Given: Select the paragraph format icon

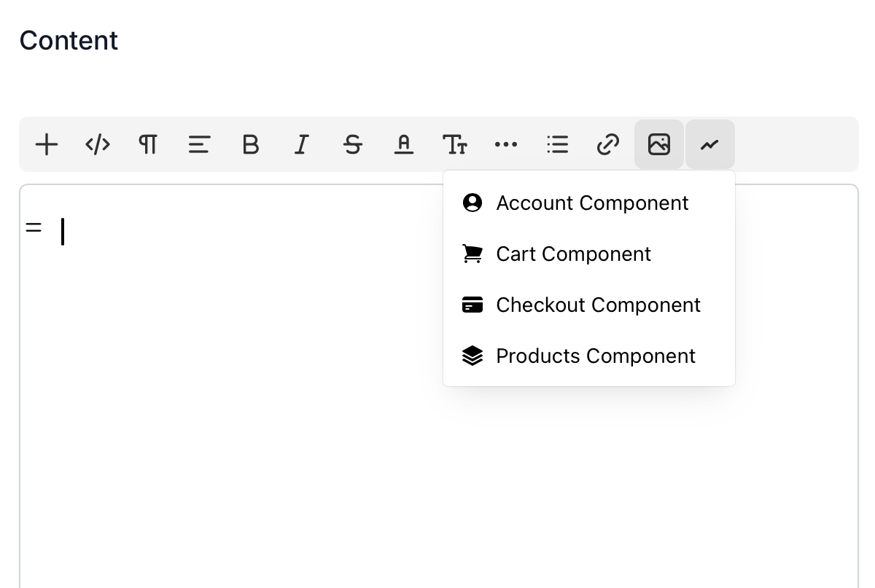Looking at the screenshot, I should 149,144.
